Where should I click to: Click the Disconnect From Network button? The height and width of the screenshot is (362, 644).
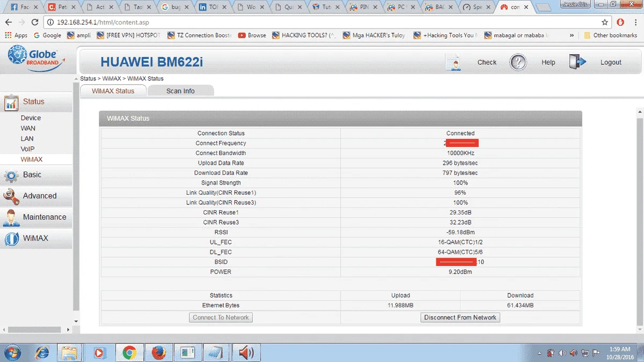point(460,317)
